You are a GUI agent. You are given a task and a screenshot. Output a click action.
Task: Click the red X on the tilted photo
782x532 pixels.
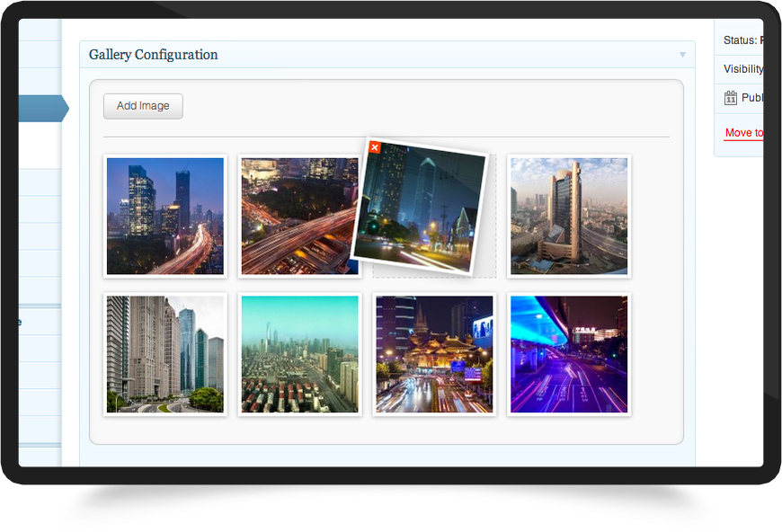coord(375,147)
